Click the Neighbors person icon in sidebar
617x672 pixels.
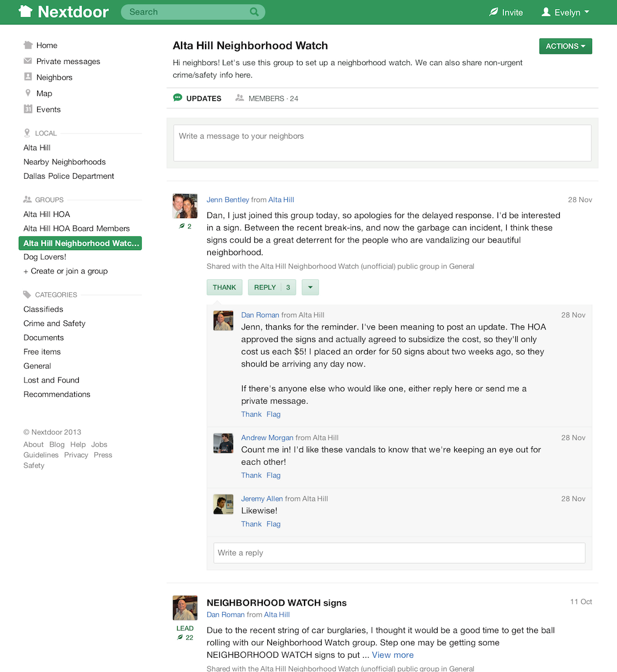pos(28,77)
